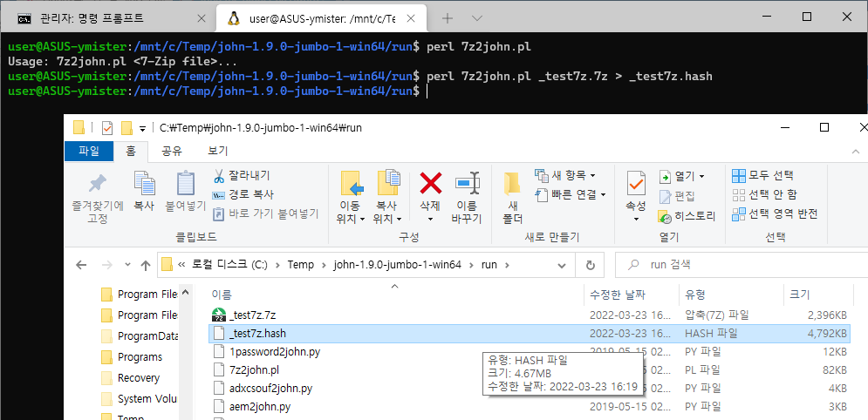868x420 pixels.
Task: Choose 바로 가기 붙여넣기 (Paste shortcut)
Action: (x=266, y=213)
